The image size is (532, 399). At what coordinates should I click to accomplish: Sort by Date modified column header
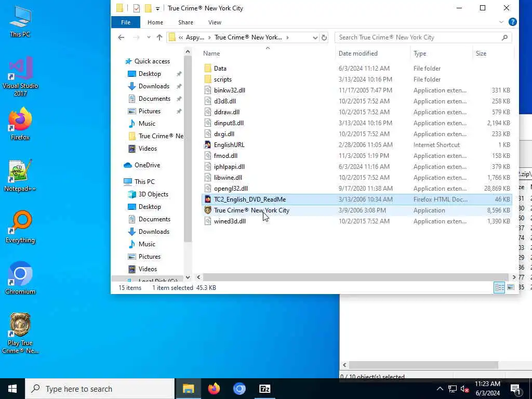pos(373,54)
